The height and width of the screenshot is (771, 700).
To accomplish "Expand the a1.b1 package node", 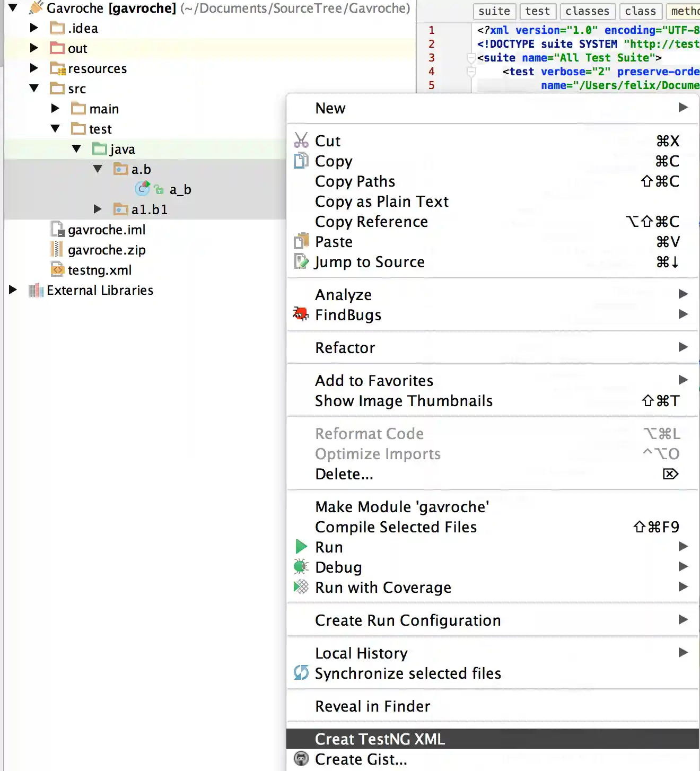I will (98, 209).
